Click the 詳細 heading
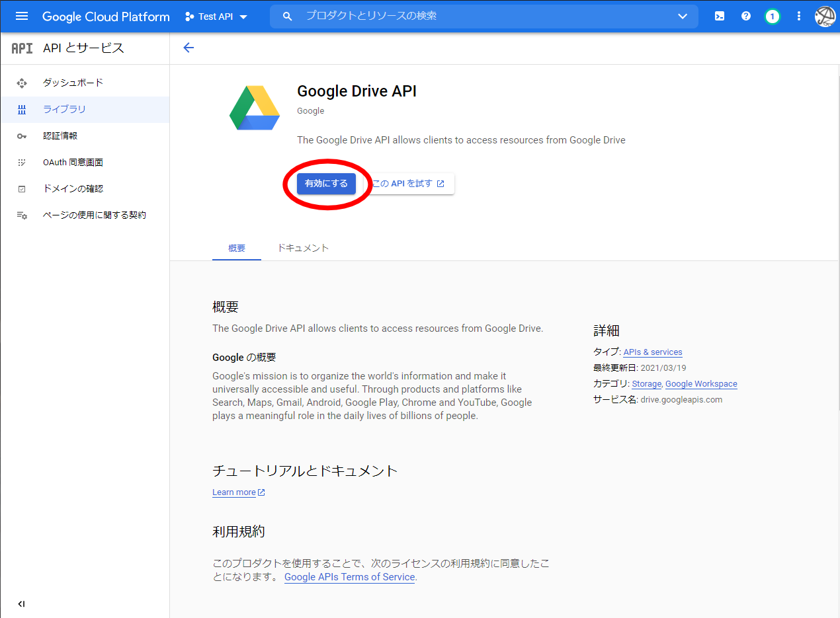 tap(607, 330)
